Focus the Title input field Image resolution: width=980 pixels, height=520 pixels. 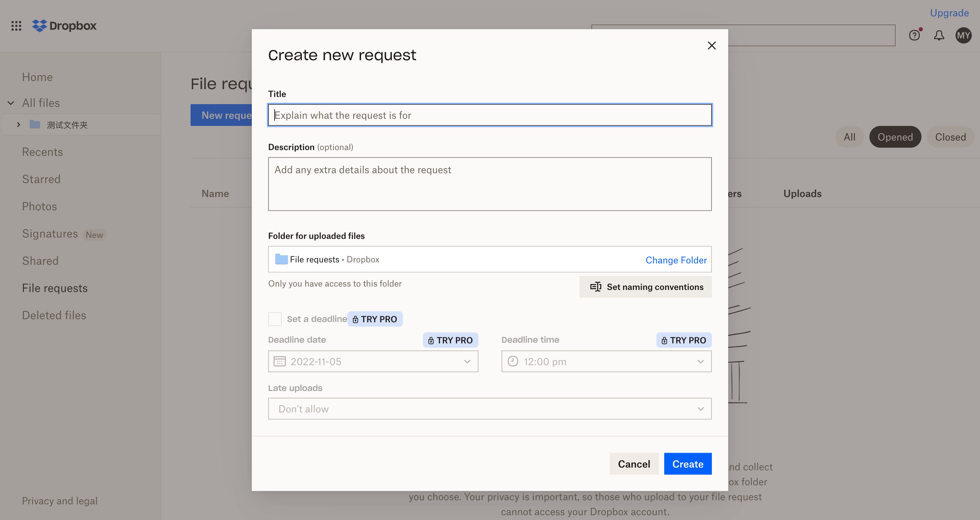tap(490, 115)
